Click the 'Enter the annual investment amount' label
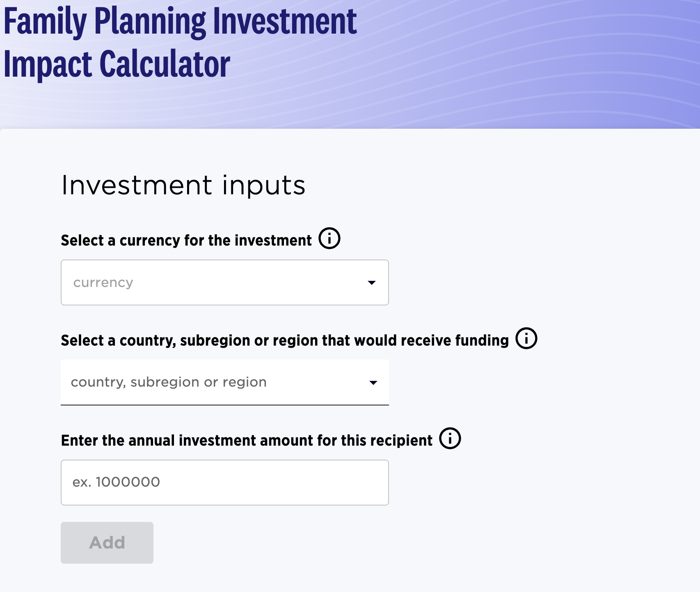Screen dimensions: 700x592 click(x=247, y=440)
